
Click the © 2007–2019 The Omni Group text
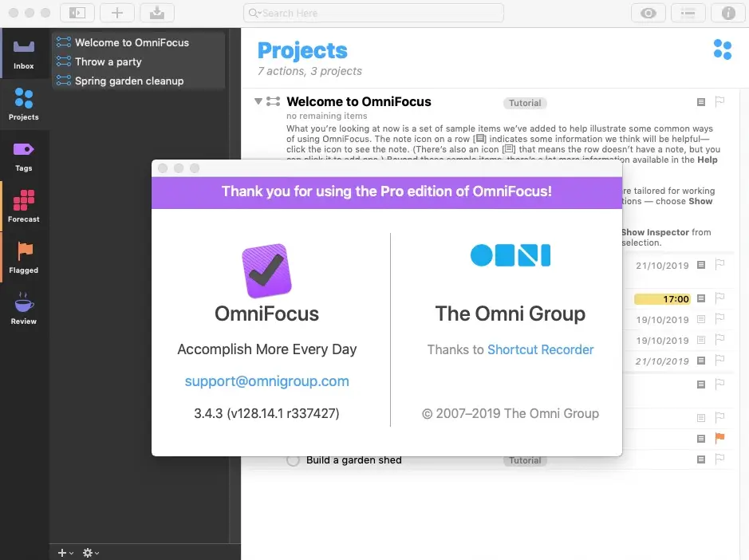(x=511, y=413)
